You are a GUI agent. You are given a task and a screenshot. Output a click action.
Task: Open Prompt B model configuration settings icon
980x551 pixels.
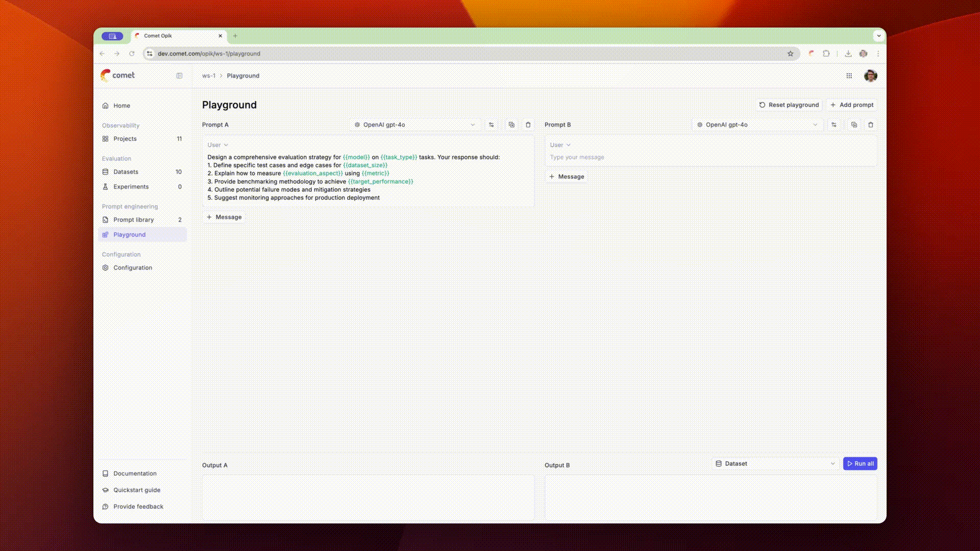(x=834, y=125)
